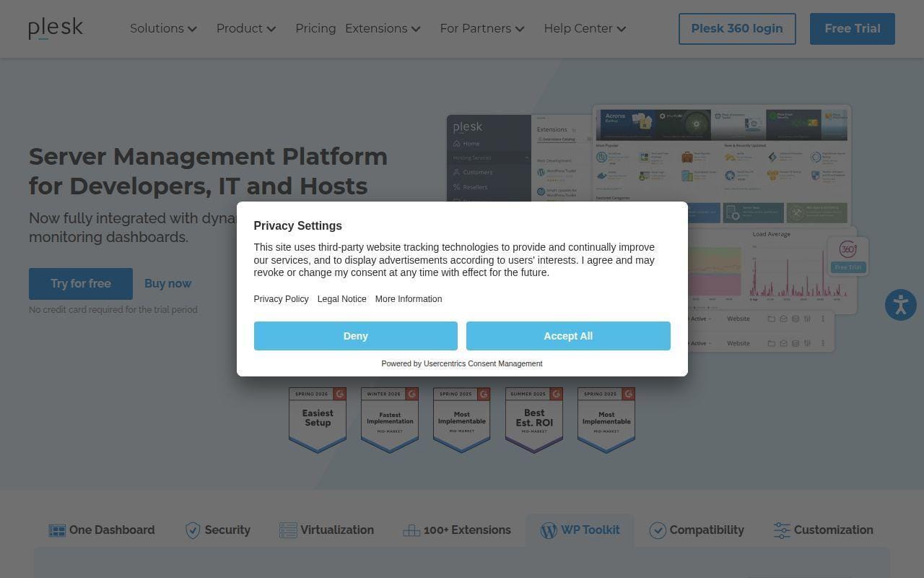
Task: Click the One Dashboard tab icon
Action: pos(57,530)
